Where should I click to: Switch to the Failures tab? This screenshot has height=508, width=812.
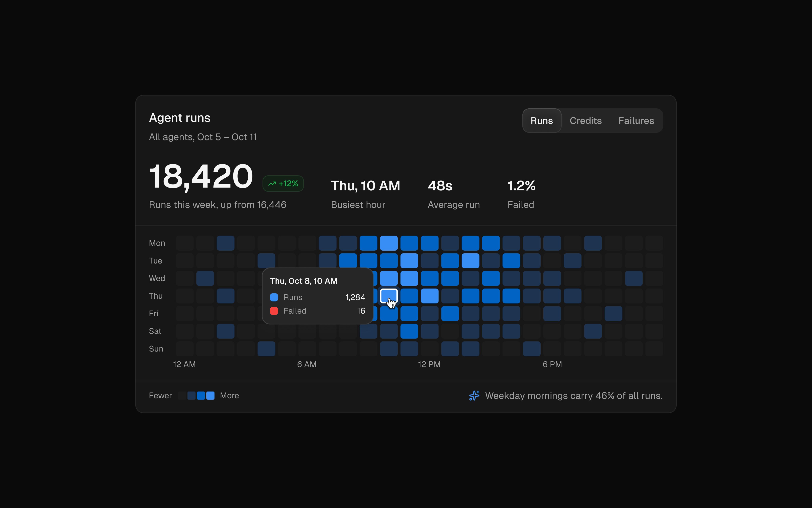636,121
